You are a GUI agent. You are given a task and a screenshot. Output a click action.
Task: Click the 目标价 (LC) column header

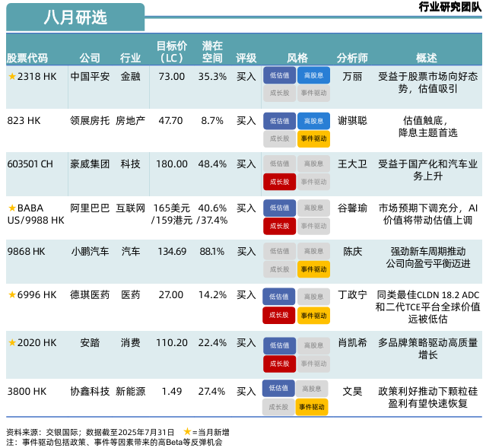point(172,52)
